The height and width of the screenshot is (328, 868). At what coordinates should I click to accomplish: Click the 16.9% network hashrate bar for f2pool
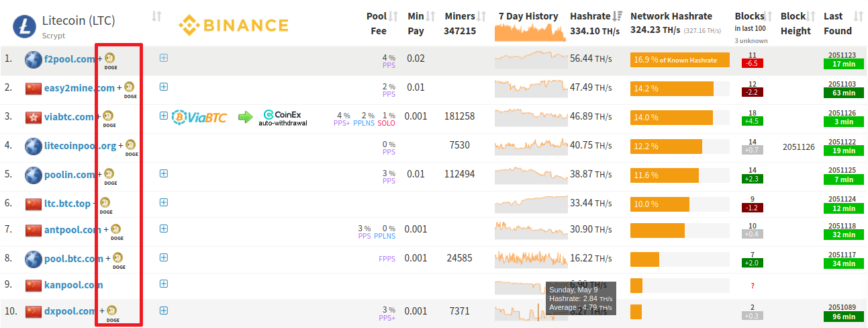point(679,60)
